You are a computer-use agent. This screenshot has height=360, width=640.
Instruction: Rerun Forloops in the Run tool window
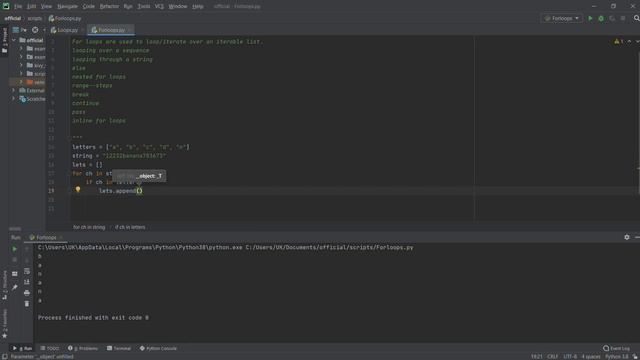15,249
